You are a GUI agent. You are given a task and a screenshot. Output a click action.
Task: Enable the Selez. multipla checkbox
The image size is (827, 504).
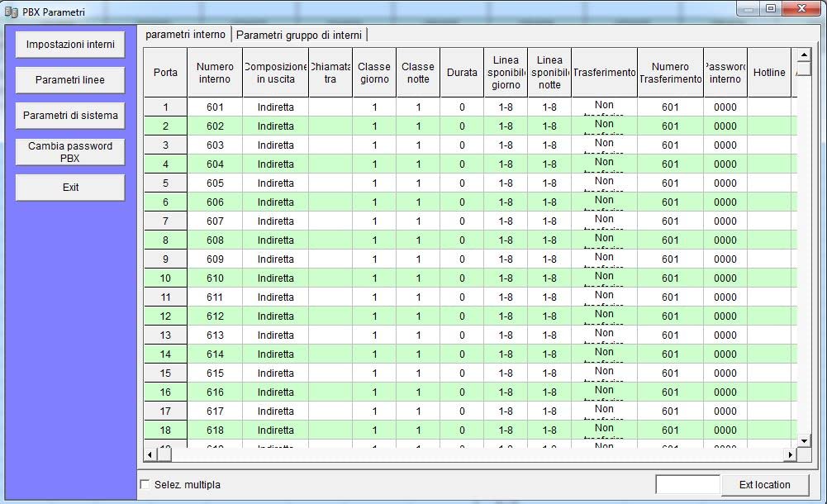click(x=145, y=484)
